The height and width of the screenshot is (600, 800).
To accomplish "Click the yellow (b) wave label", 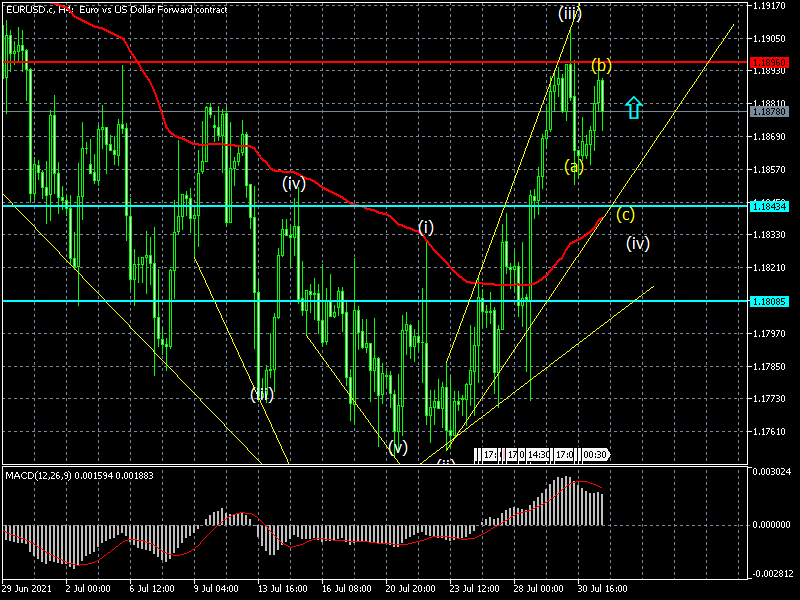I will [x=601, y=66].
